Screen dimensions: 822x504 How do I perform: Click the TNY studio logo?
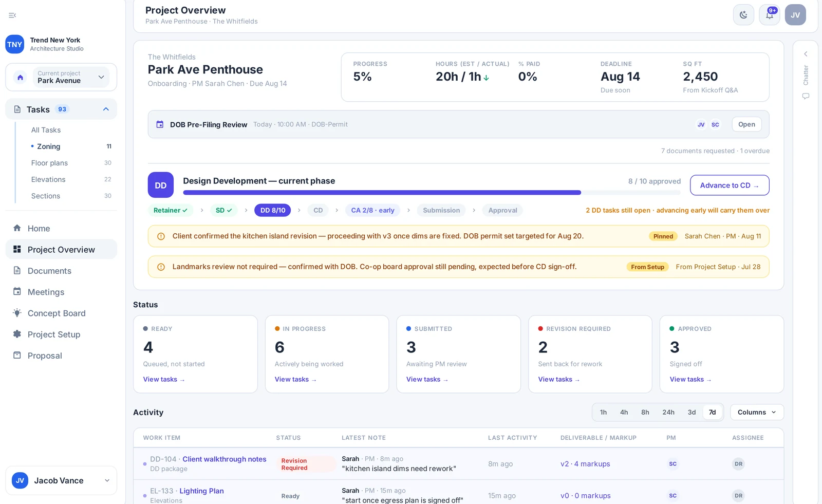tap(15, 44)
